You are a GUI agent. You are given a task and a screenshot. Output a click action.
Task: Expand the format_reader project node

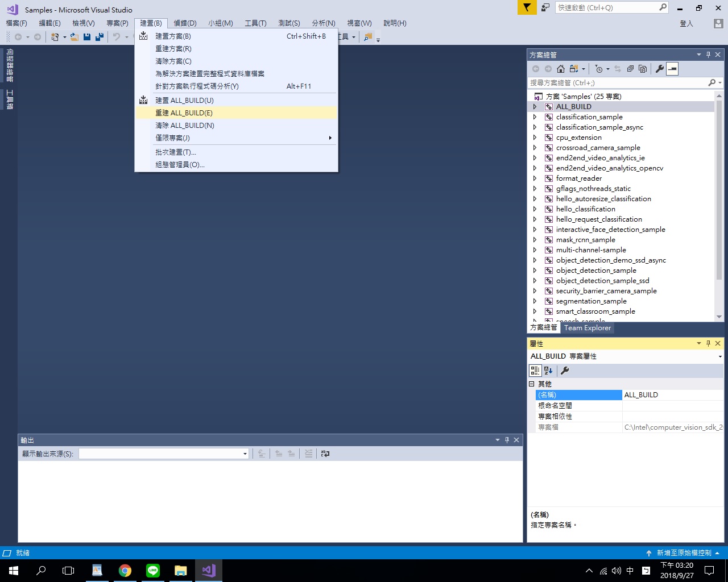pos(535,178)
